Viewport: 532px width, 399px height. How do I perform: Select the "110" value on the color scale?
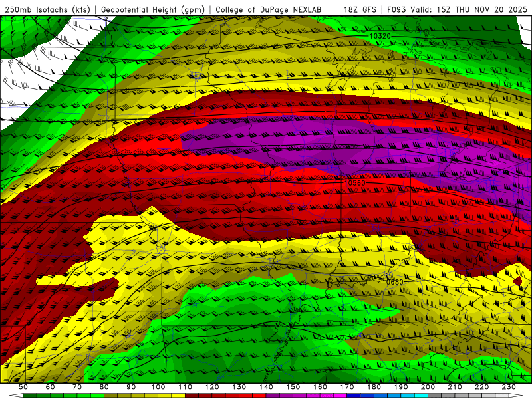pos(186,387)
